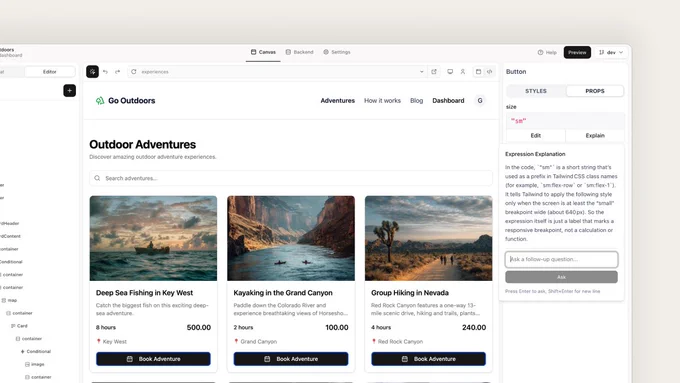Screen dimensions: 680x383
Task: Select the Card node in layer tree
Action: pos(19,326)
